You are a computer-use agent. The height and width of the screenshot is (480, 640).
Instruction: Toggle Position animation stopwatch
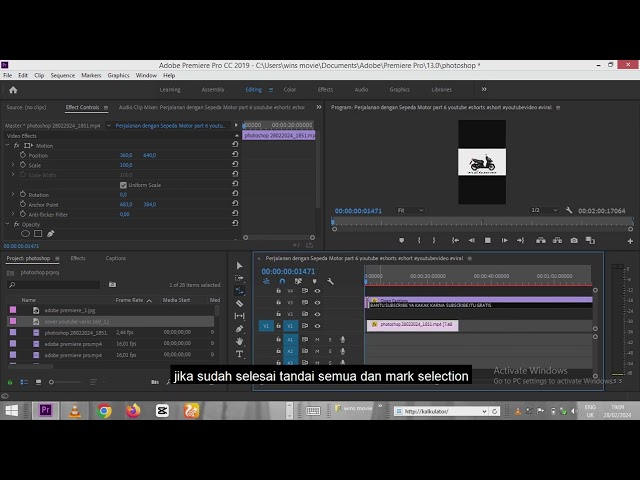pyautogui.click(x=23, y=155)
